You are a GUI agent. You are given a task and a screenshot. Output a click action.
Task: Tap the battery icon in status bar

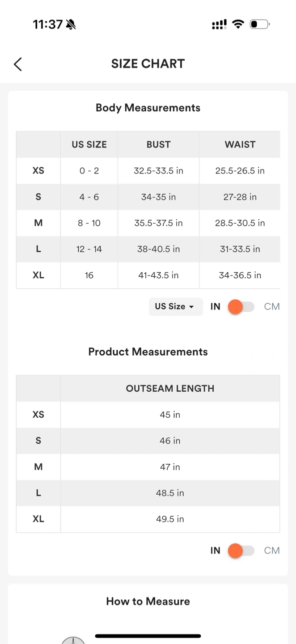[259, 24]
